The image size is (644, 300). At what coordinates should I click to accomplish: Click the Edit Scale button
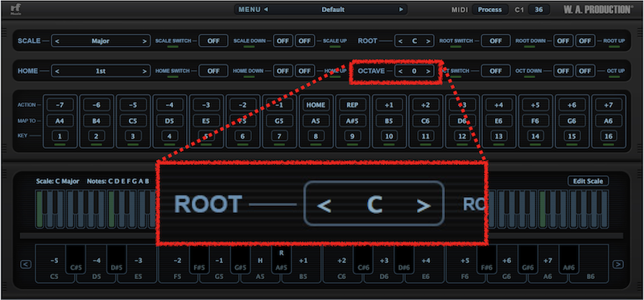pos(588,181)
